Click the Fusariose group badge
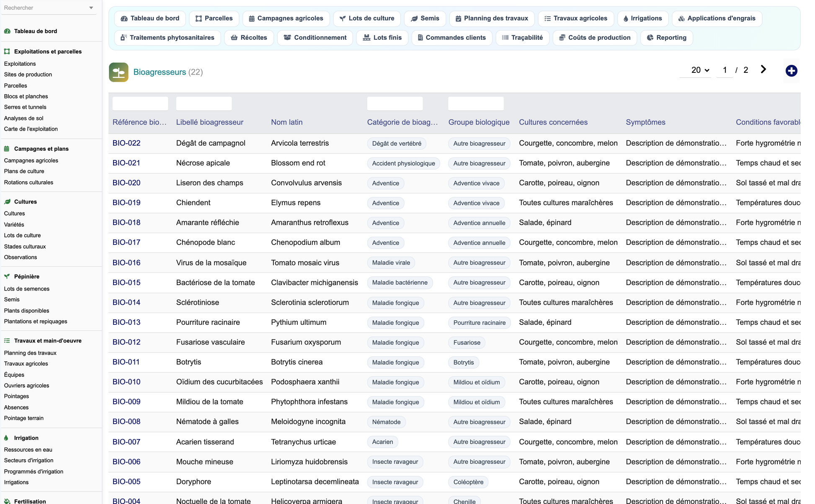815x504 pixels. [467, 342]
